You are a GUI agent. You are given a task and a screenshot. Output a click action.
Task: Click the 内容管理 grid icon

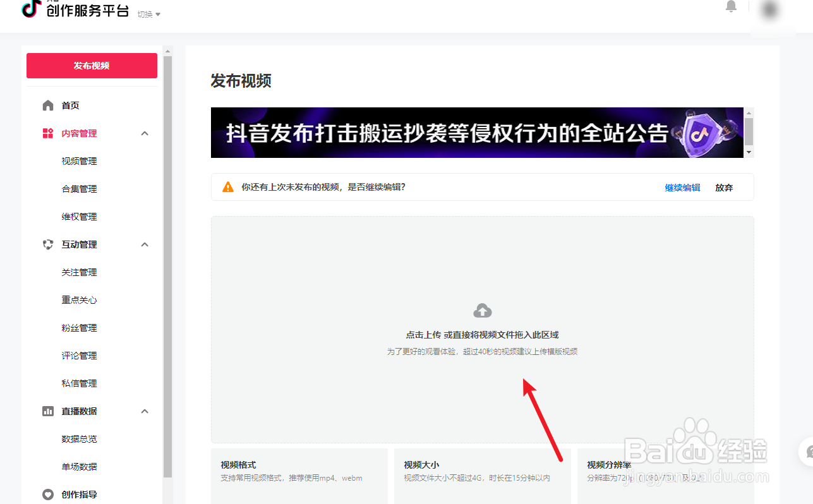tap(48, 133)
